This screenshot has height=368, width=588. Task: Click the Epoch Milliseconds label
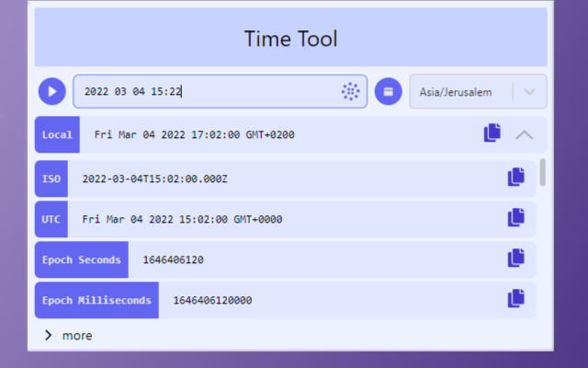tap(96, 300)
